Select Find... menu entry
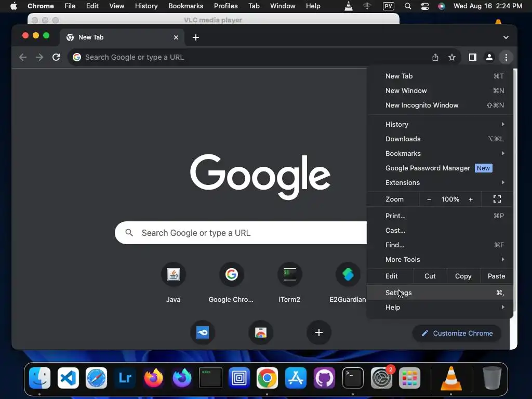The width and height of the screenshot is (532, 399). (x=440, y=245)
